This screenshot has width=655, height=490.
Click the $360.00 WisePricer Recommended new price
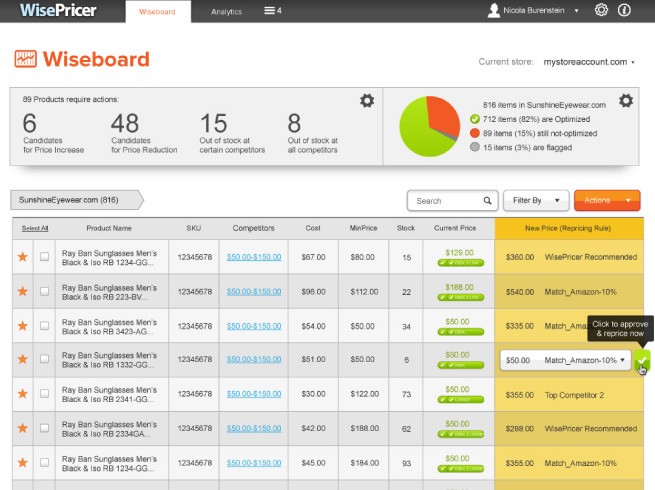click(571, 257)
